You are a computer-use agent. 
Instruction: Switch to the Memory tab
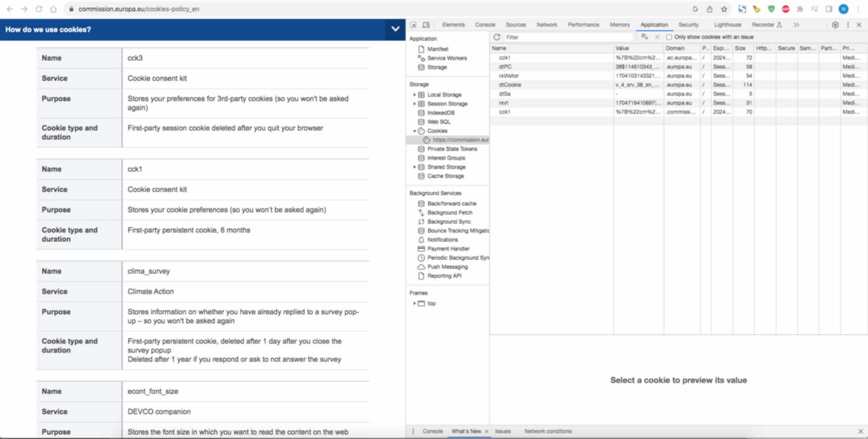click(x=620, y=25)
